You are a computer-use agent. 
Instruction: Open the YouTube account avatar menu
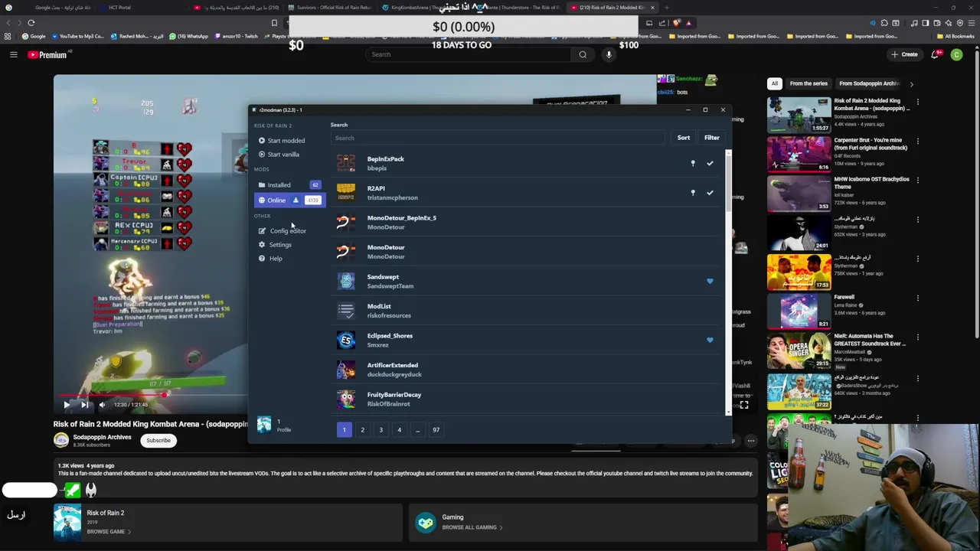coord(956,54)
